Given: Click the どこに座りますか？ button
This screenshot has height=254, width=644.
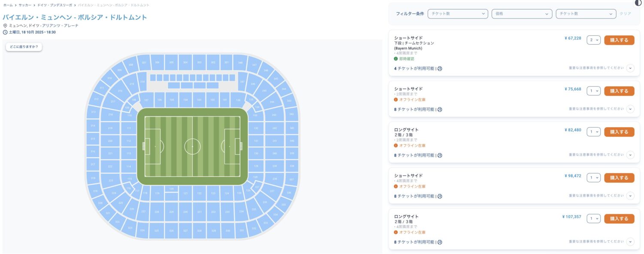Looking at the screenshot, I should click(x=24, y=47).
